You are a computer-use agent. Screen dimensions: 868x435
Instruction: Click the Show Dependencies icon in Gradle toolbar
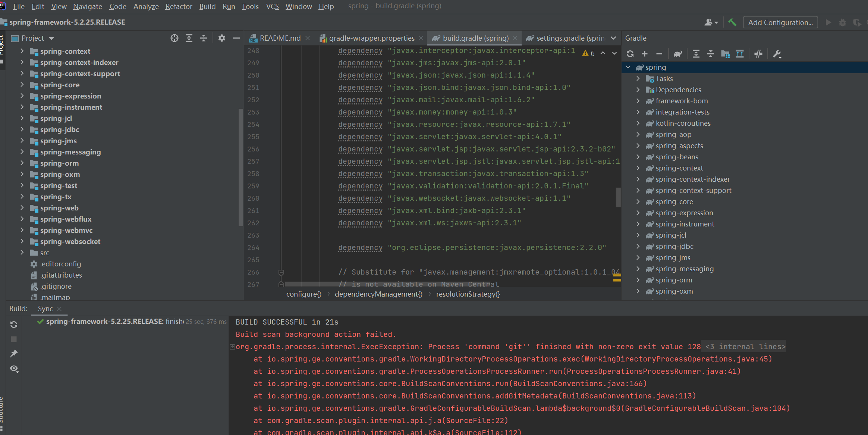(x=740, y=54)
